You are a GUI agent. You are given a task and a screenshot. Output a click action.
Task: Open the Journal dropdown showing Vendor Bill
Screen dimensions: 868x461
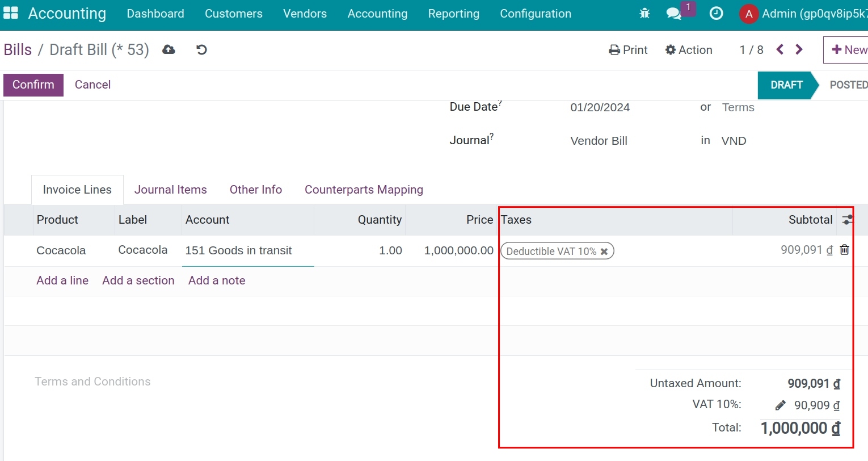coord(599,141)
